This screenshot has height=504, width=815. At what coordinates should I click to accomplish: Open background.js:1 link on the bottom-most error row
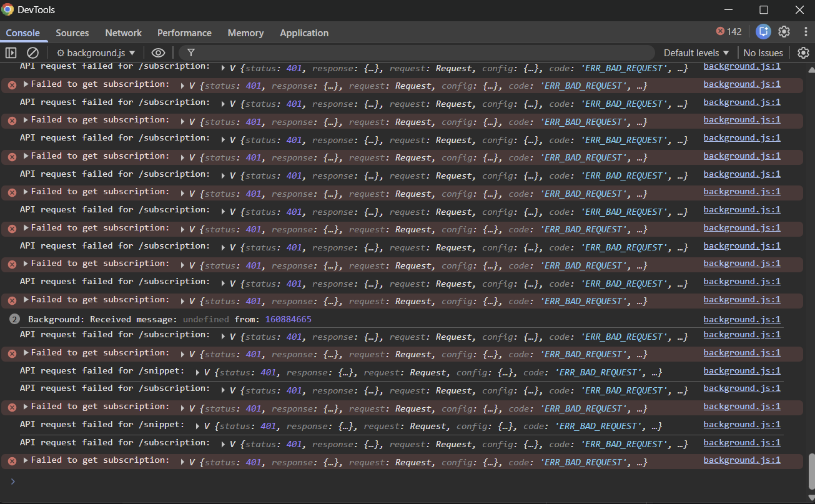742,460
